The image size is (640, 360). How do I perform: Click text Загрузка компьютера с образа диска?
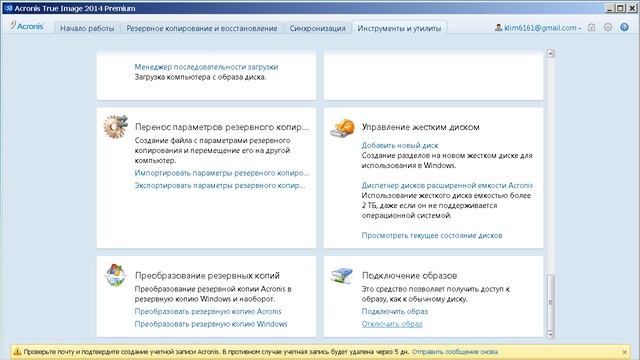[200, 77]
